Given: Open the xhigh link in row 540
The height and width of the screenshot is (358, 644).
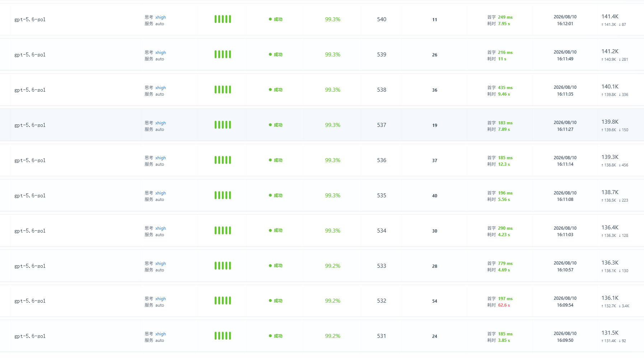Looking at the screenshot, I should [x=160, y=17].
